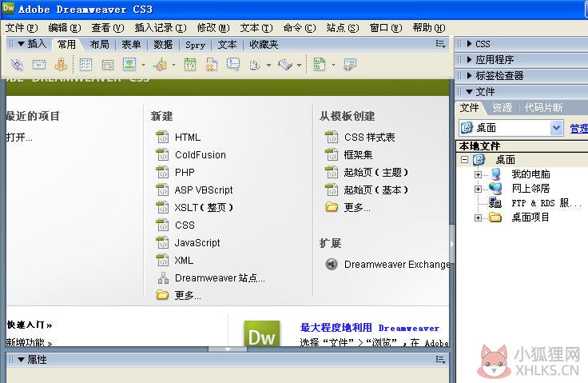Create new JavaScript document
Viewport: 588px width, 383px height.
[197, 243]
